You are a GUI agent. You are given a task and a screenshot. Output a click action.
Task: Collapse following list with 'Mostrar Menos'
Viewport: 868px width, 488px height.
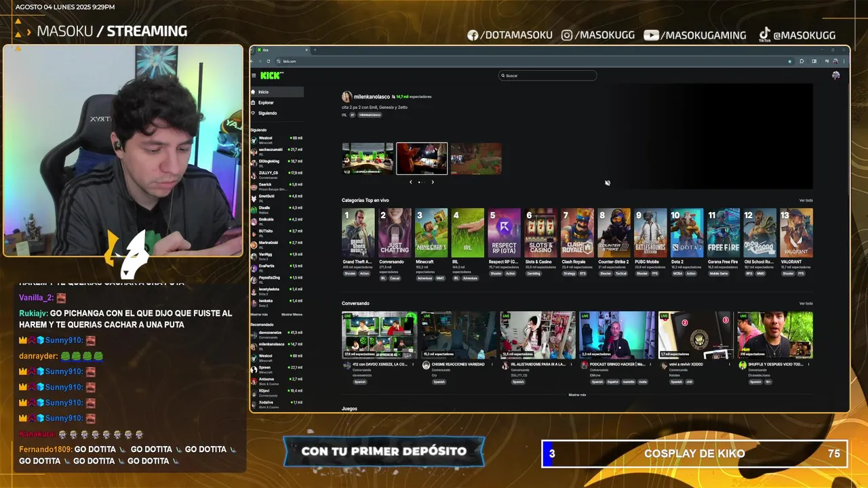pos(292,314)
